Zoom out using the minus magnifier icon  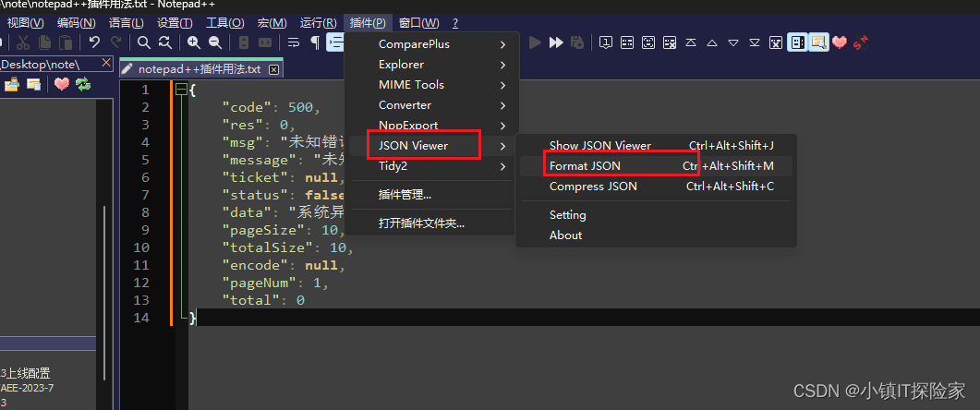click(215, 42)
